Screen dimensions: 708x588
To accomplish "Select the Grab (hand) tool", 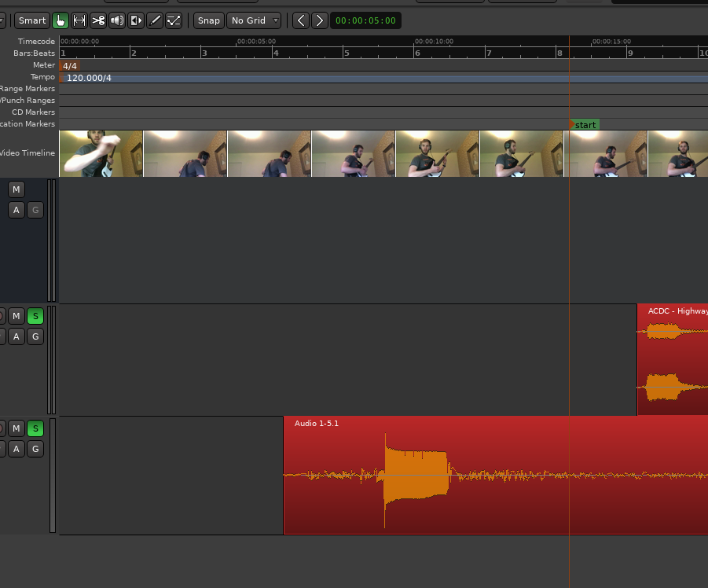I will click(61, 20).
